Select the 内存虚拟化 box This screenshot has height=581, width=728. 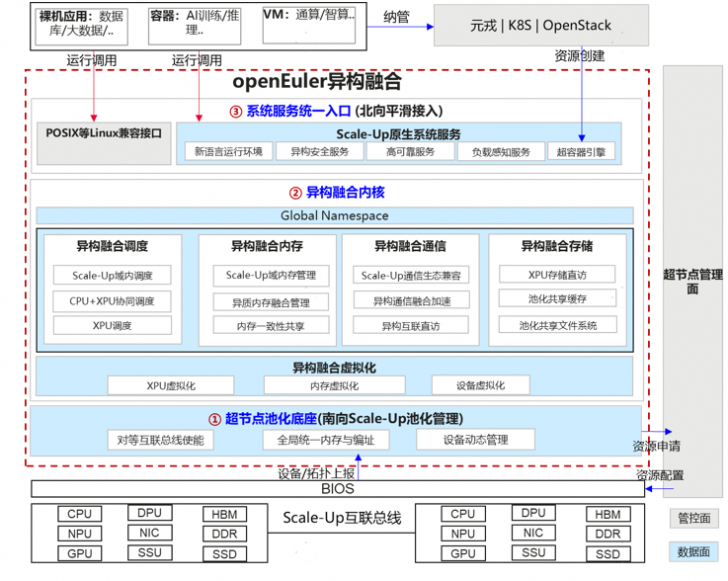(x=334, y=386)
